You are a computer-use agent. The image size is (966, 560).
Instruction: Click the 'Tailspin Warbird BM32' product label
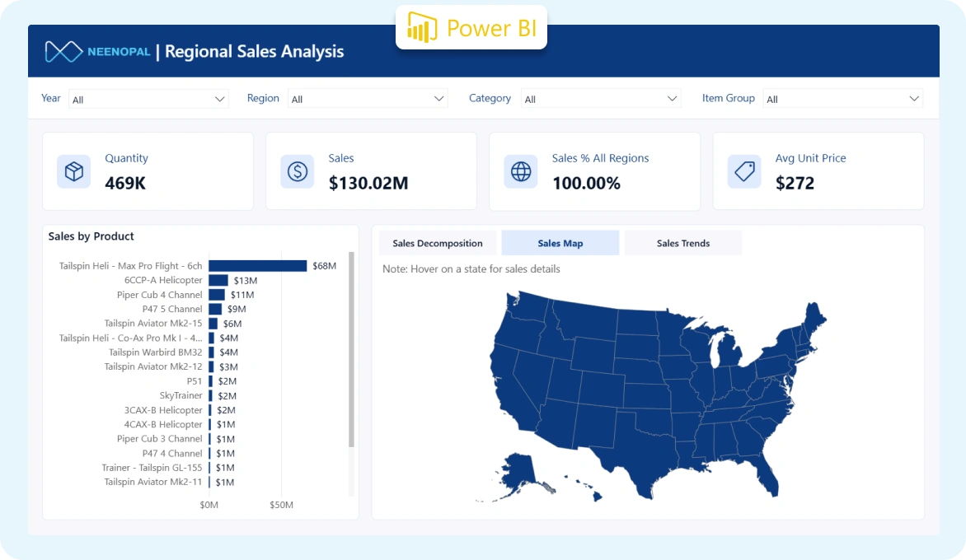pyautogui.click(x=155, y=352)
